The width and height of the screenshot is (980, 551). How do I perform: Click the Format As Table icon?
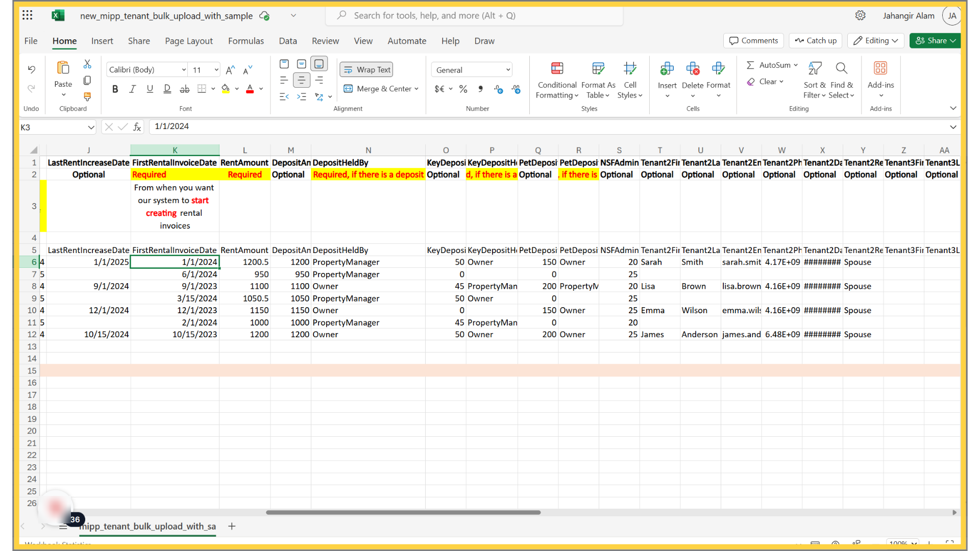[598, 68]
